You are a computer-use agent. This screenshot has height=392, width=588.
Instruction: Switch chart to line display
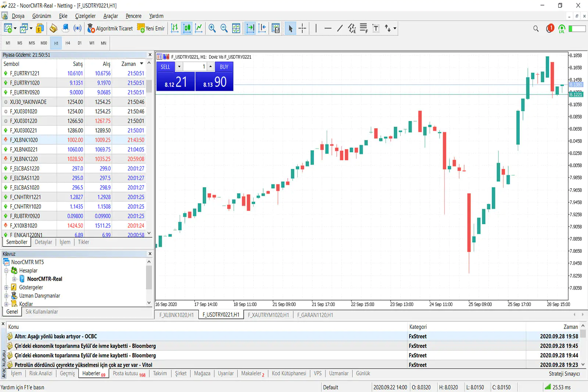point(199,28)
